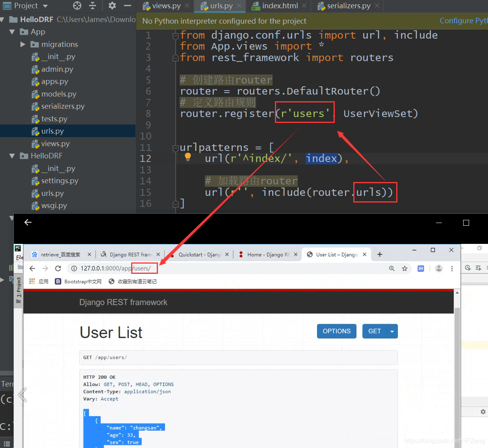Click the previous image chevron on left
488x448 pixels.
[23, 395]
